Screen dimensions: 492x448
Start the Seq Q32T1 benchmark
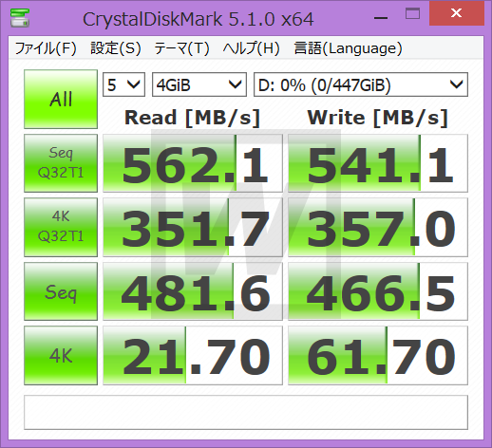point(61,163)
